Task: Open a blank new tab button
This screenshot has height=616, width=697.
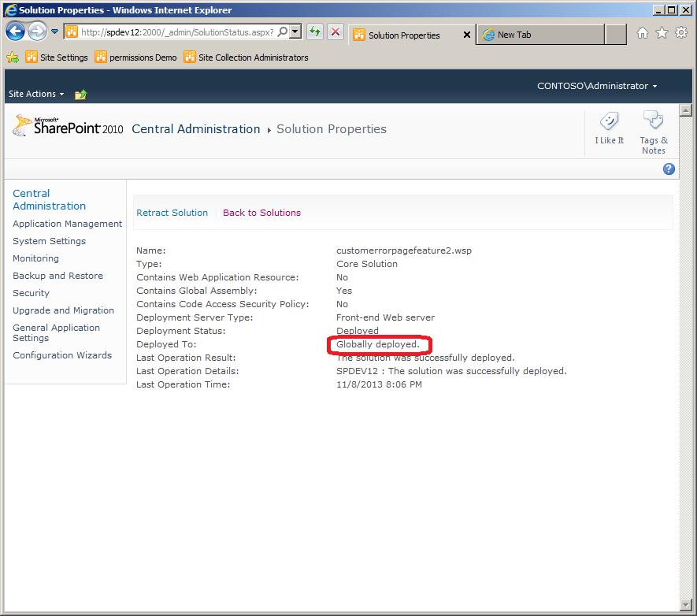Action: (x=616, y=35)
